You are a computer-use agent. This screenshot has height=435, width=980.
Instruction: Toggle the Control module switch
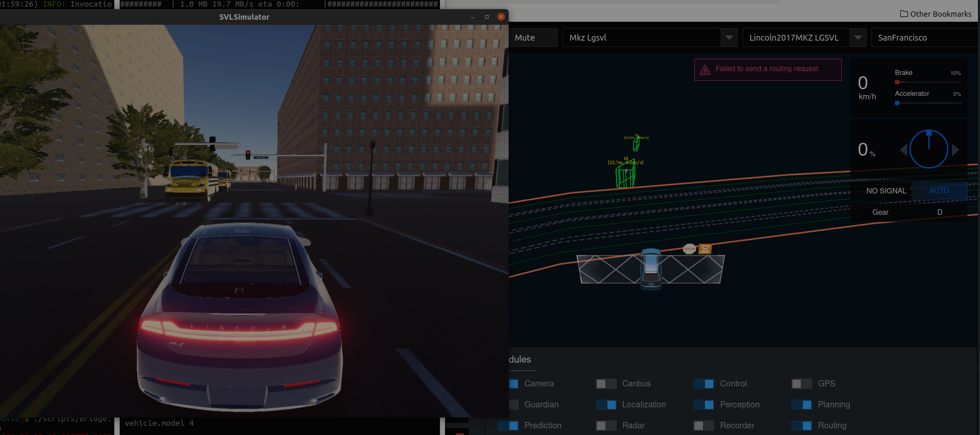point(704,384)
